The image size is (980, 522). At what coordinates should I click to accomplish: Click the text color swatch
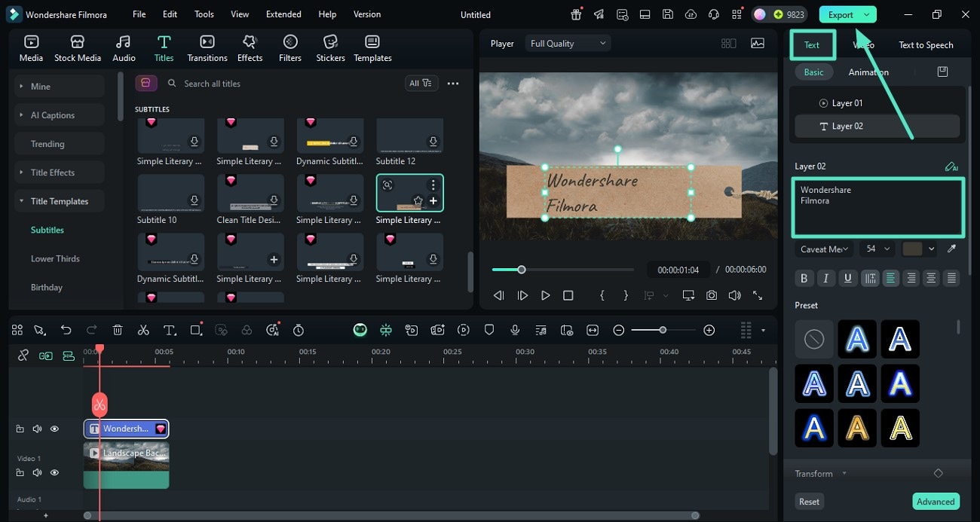[x=913, y=249]
